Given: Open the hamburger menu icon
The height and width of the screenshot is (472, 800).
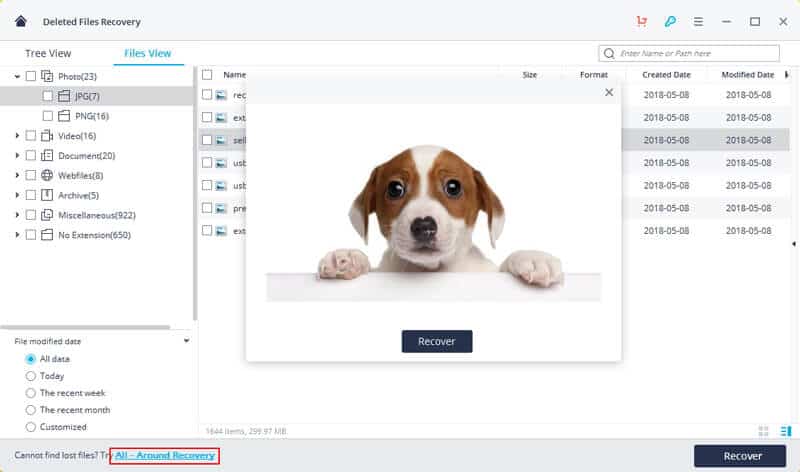Looking at the screenshot, I should point(698,21).
